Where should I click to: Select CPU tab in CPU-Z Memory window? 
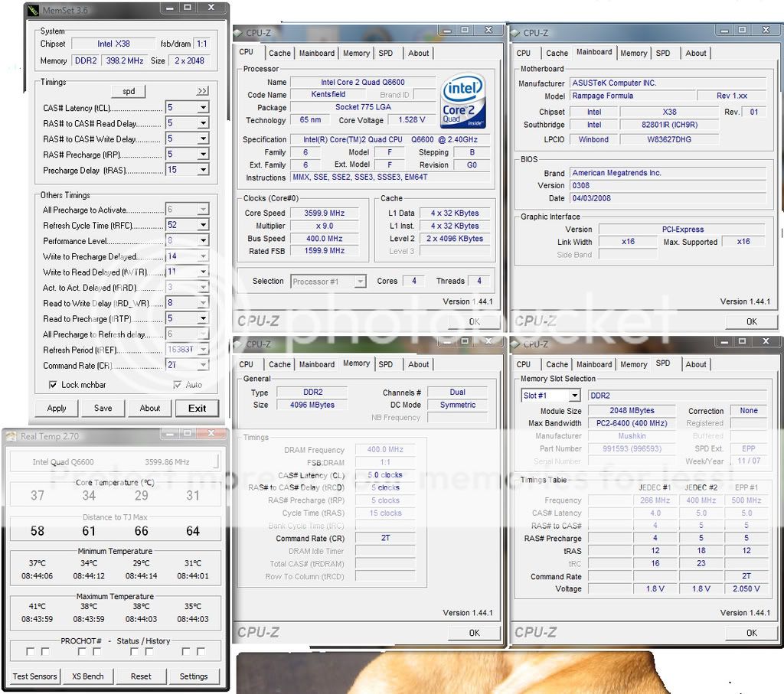[246, 364]
